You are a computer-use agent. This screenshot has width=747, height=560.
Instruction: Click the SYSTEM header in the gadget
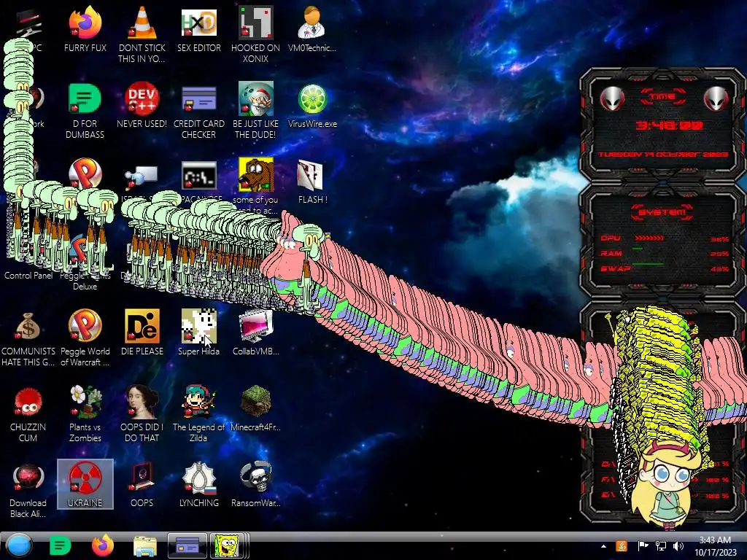[662, 212]
